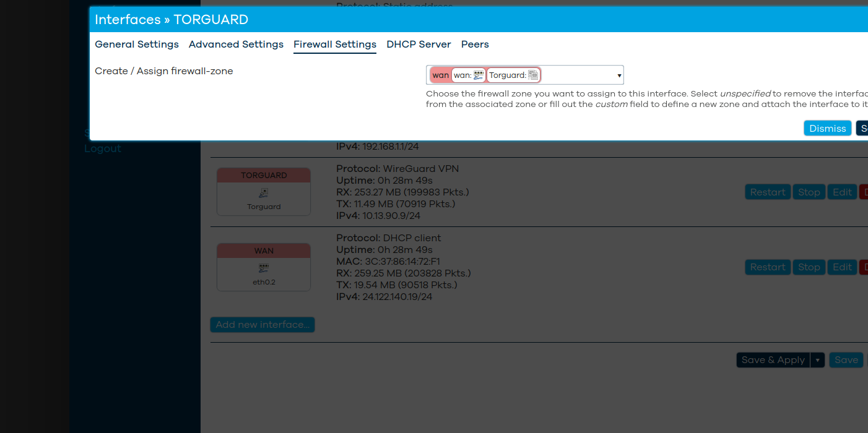Screen dimensions: 868x433
Task: Click the TX 19.54 MB WAN line
Action: tap(397, 285)
